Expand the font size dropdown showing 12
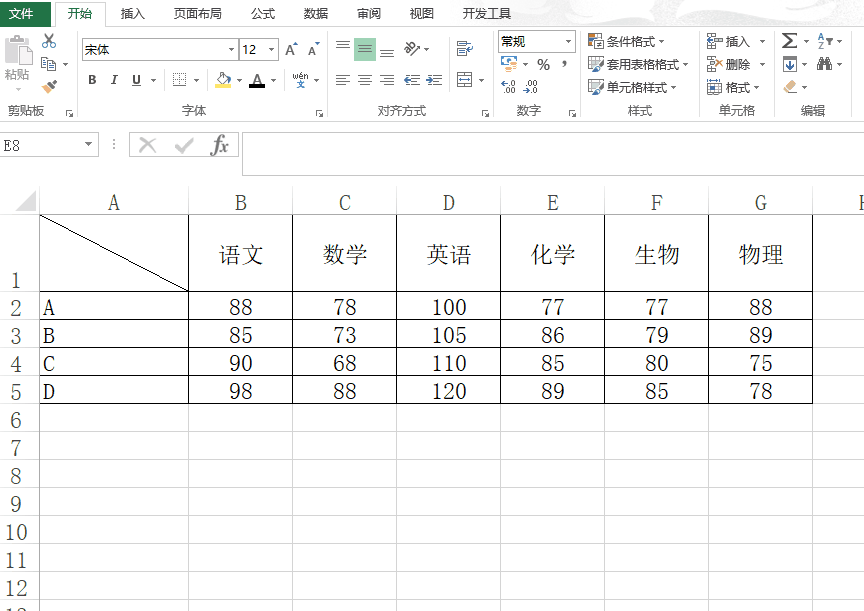Image resolution: width=864 pixels, height=611 pixels. point(271,50)
